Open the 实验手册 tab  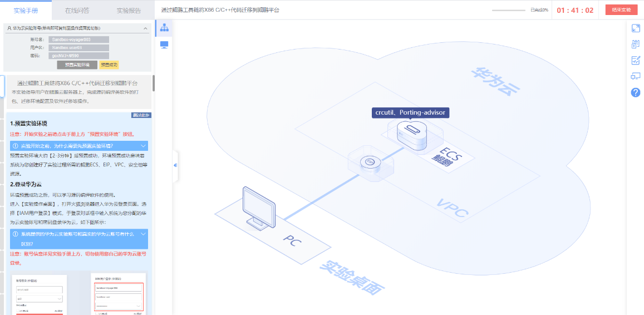[26, 10]
